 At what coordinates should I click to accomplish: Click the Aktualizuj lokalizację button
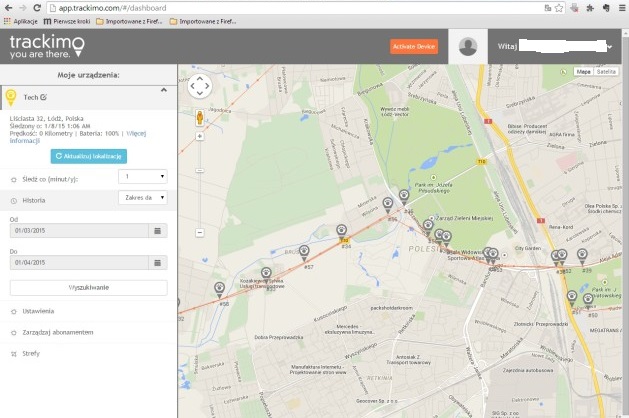[89, 156]
